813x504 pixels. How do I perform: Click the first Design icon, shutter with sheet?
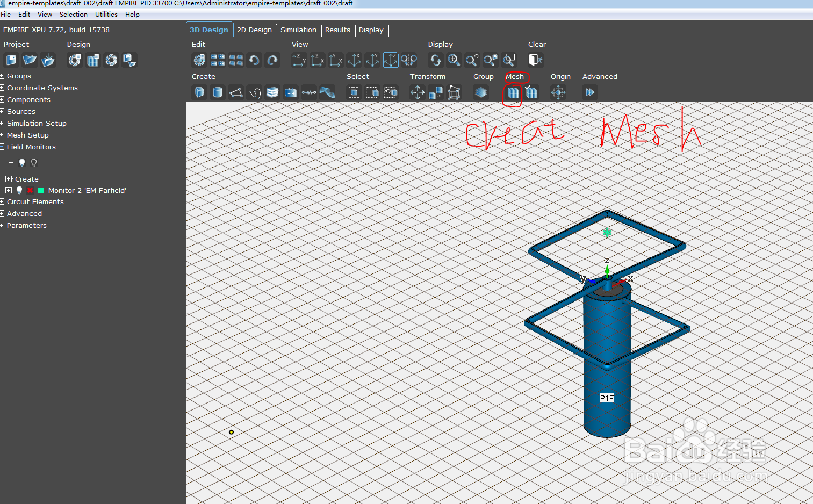(x=75, y=60)
